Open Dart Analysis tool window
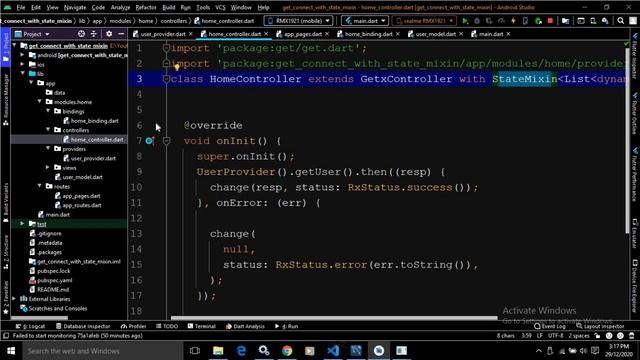The height and width of the screenshot is (360, 640). 245,326
